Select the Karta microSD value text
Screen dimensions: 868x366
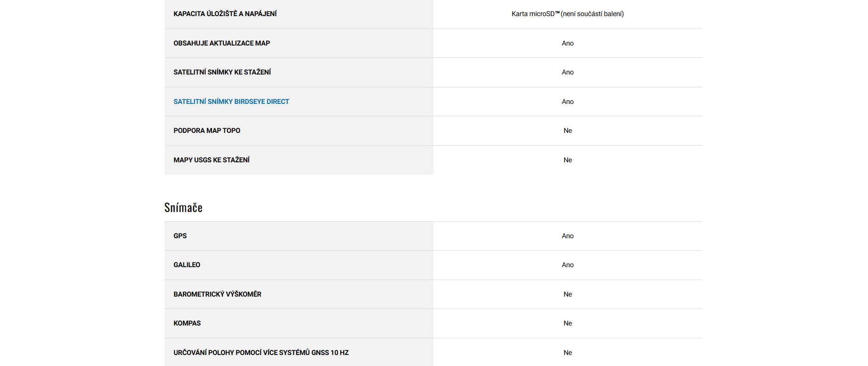point(567,14)
